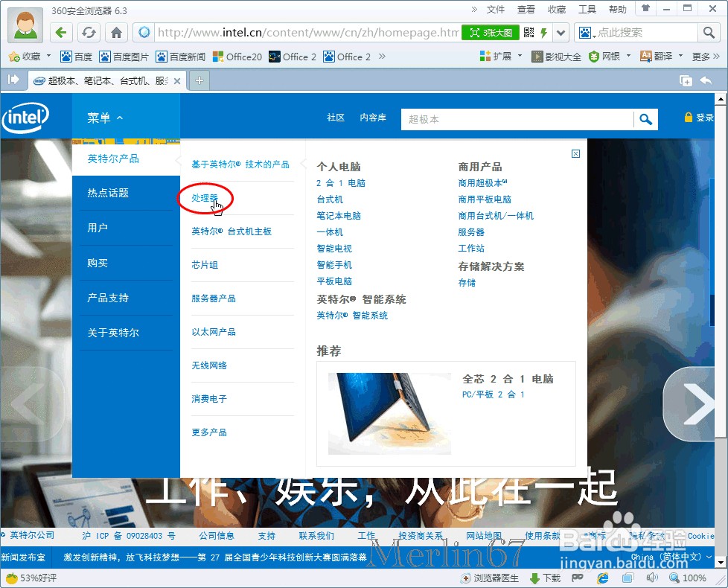Click the 商用平板电脑 link

pos(485,199)
